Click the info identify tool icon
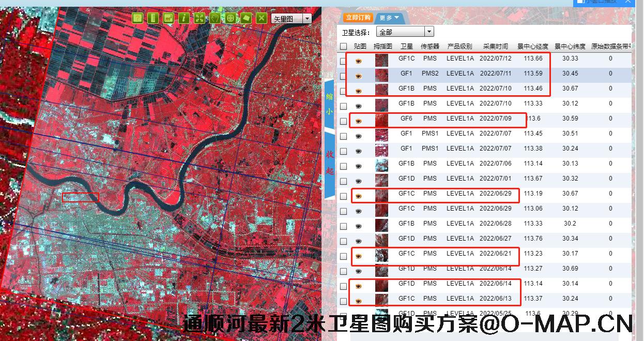This screenshot has width=644, height=341. [184, 18]
